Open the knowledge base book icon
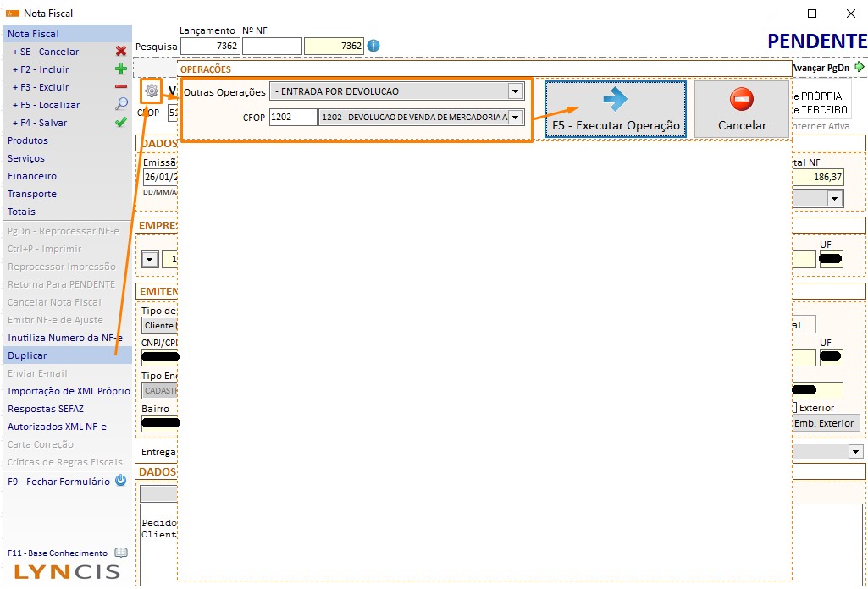The height and width of the screenshot is (589, 868). click(121, 553)
